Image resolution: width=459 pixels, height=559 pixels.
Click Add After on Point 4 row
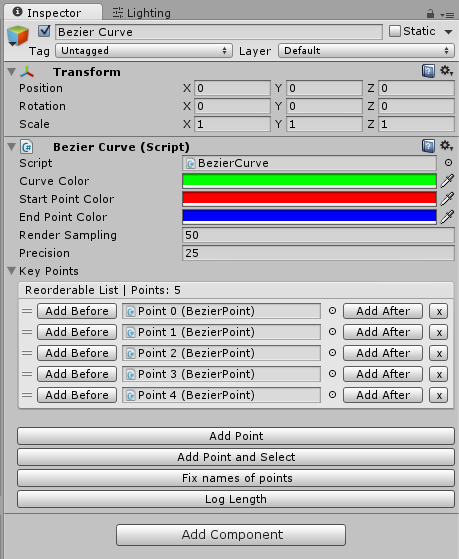coord(383,395)
